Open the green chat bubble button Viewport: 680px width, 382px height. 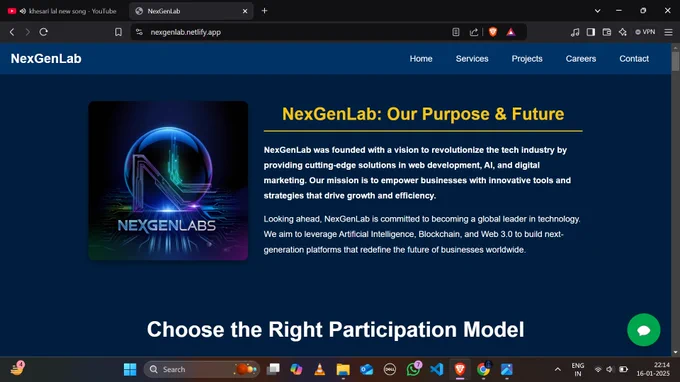click(x=644, y=330)
